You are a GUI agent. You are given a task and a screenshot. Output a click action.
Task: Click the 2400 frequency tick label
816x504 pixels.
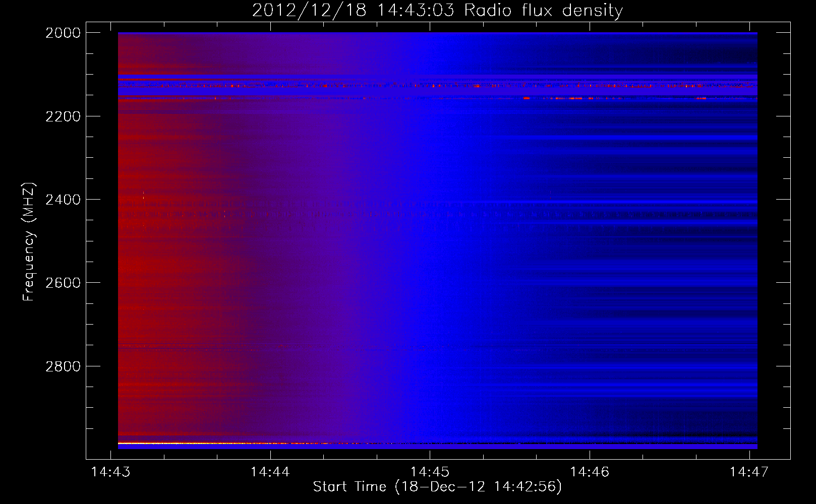tap(63, 200)
